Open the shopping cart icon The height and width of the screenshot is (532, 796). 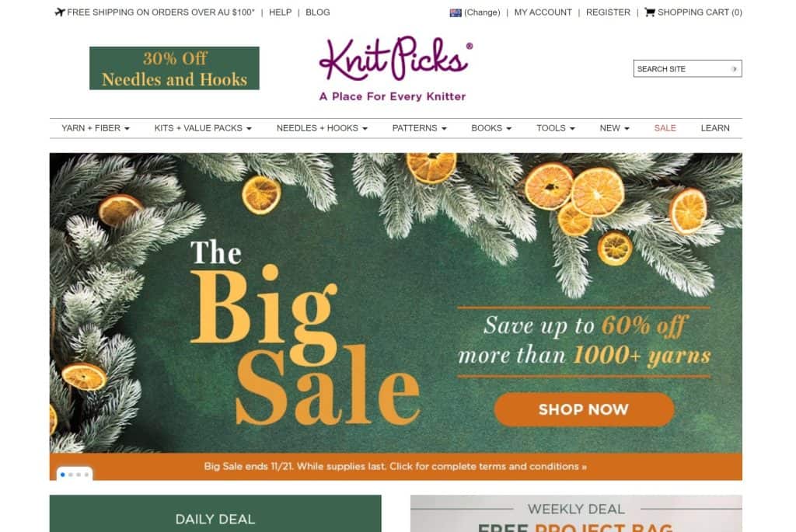pyautogui.click(x=649, y=12)
